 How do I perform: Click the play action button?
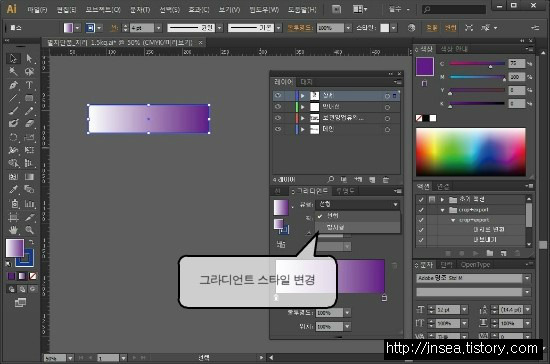point(475,253)
